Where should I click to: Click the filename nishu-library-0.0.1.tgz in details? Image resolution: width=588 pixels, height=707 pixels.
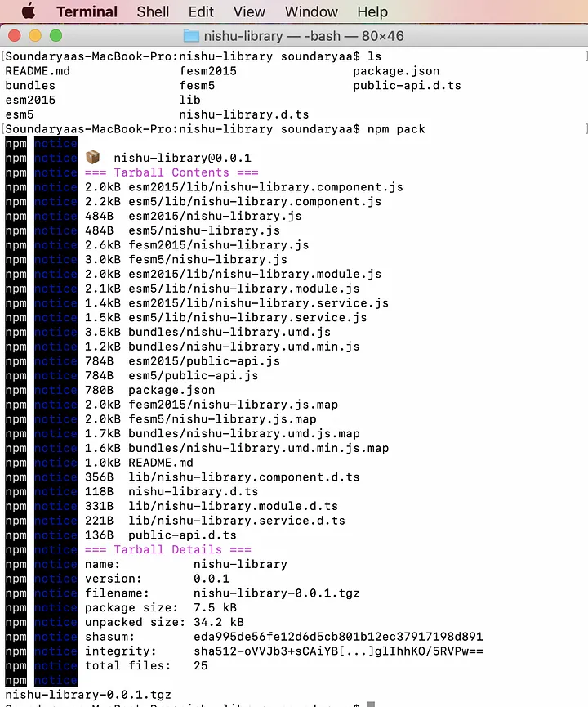[x=277, y=593]
